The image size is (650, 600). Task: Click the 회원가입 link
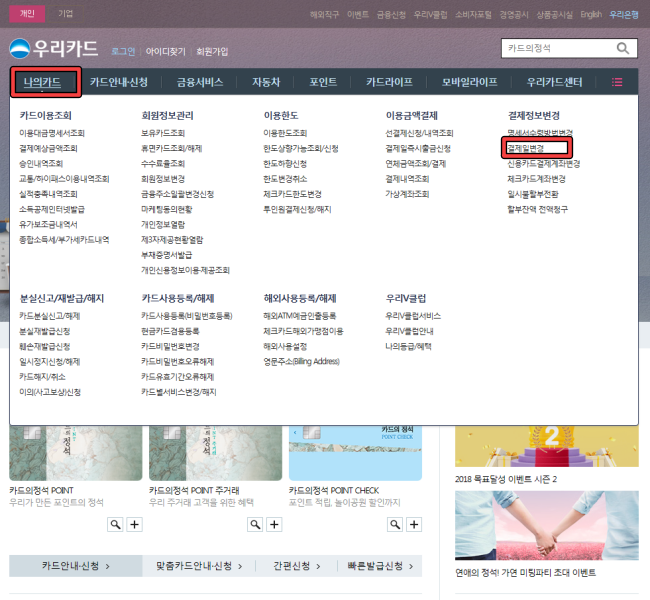tap(212, 51)
